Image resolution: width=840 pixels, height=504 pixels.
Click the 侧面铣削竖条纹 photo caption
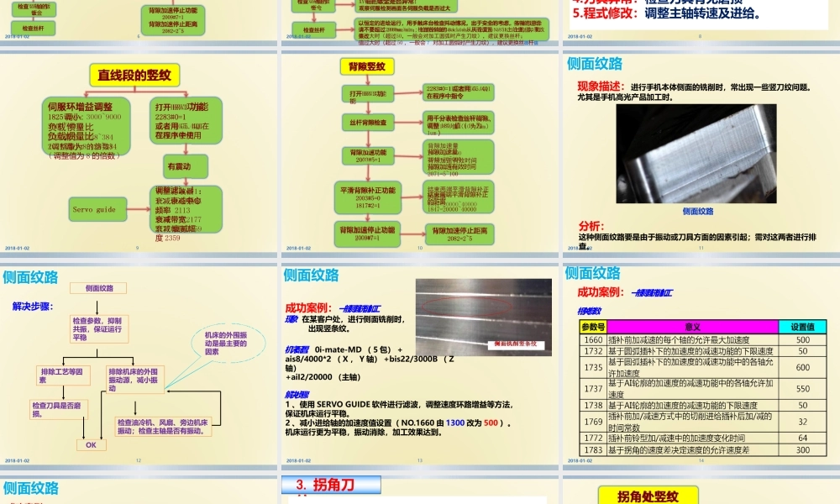pyautogui.click(x=516, y=344)
